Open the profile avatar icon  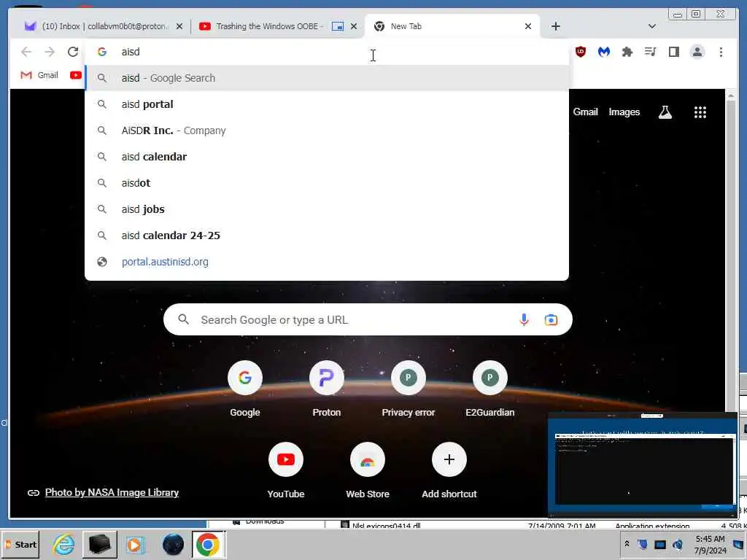tap(697, 52)
